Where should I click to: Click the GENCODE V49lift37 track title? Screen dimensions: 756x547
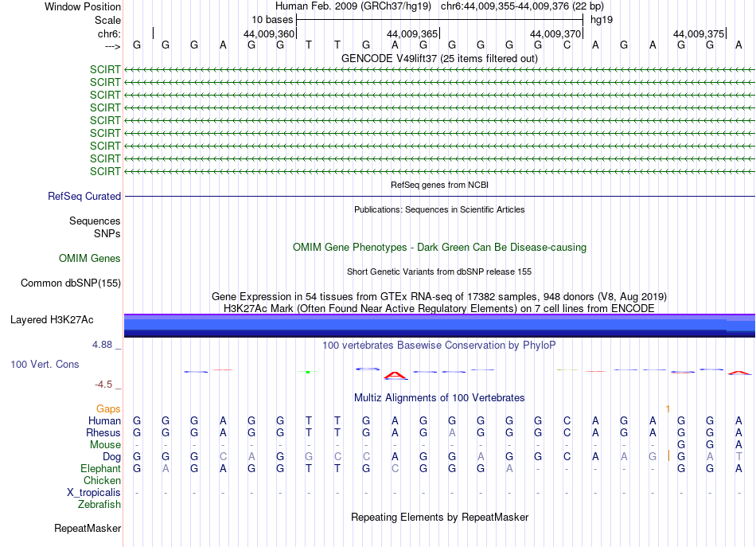pos(439,58)
